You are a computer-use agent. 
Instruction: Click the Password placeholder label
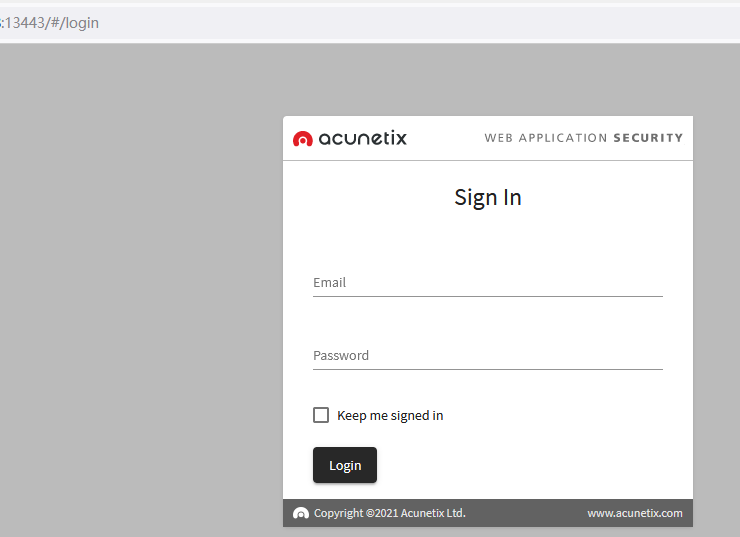[x=341, y=356]
